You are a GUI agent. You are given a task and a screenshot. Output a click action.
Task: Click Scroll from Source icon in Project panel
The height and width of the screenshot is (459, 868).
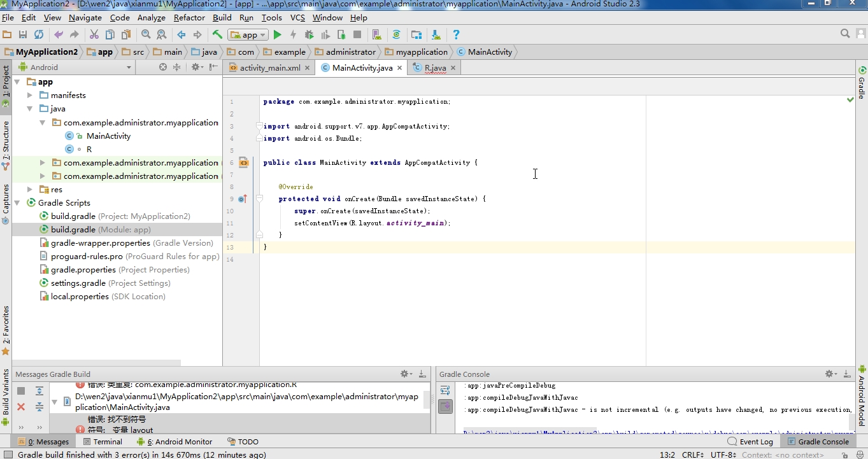coord(163,67)
